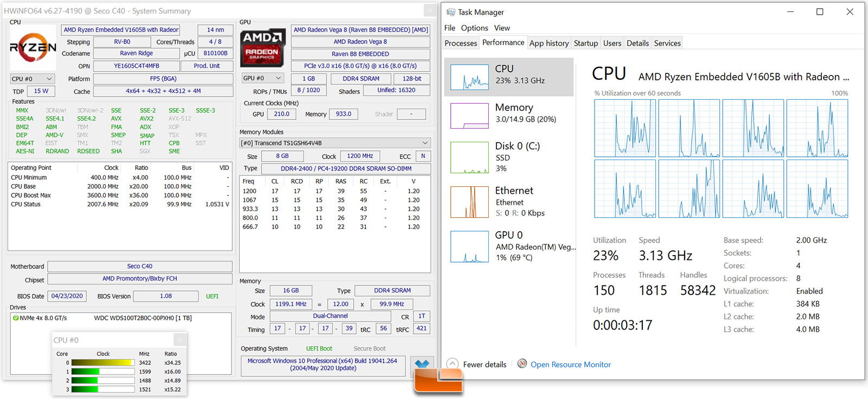Open the CPU #0 selector dropdown
This screenshot has height=399, width=868.
(x=33, y=79)
